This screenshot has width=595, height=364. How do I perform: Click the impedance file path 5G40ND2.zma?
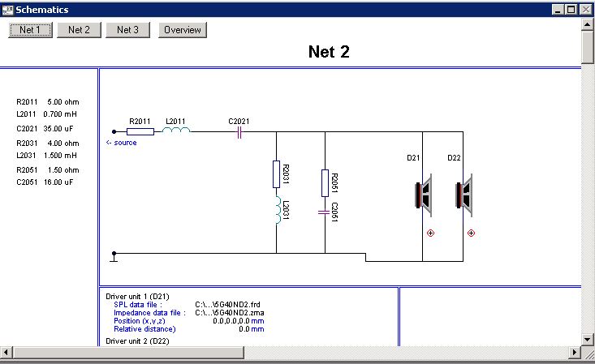click(230, 313)
